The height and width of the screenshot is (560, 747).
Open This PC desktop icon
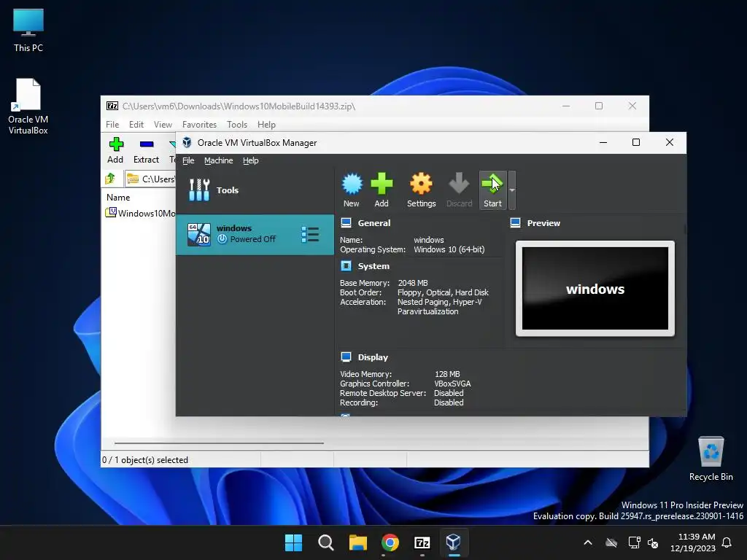[x=28, y=31]
